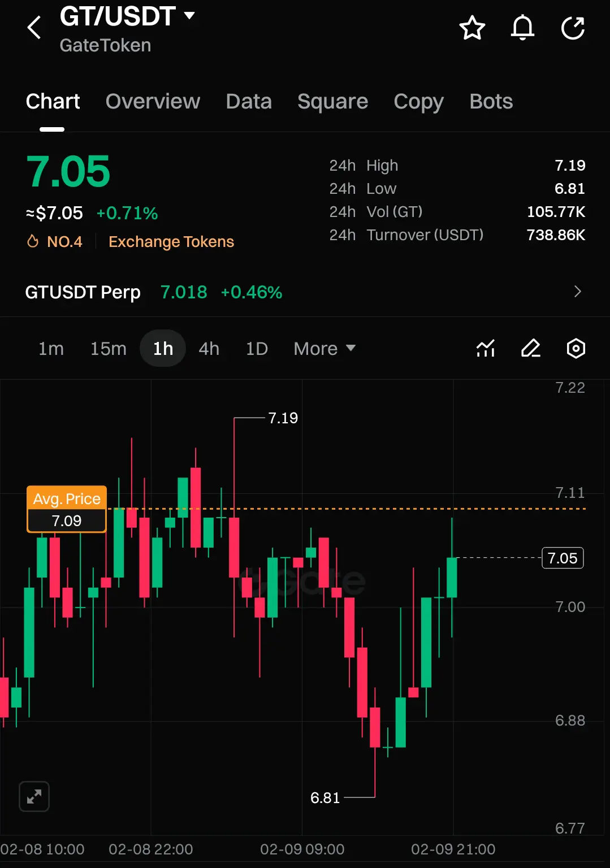Tap the GateToken subtitle
This screenshot has height=868, width=610.
coord(105,45)
